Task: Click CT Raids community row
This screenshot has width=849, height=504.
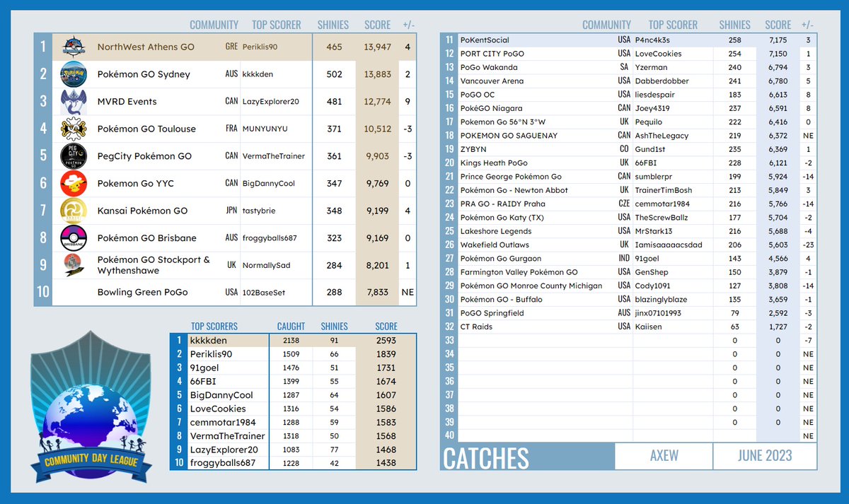Action: (x=636, y=327)
